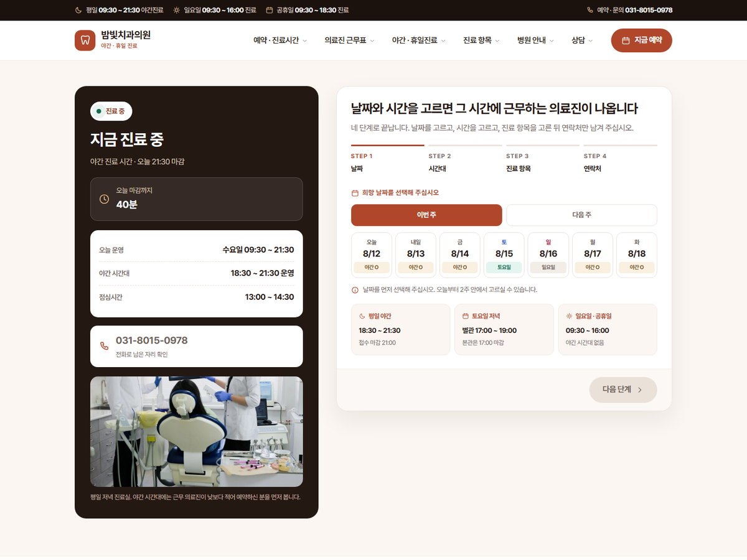Click the 전화로 남은 자리 확인 text

pos(142,355)
